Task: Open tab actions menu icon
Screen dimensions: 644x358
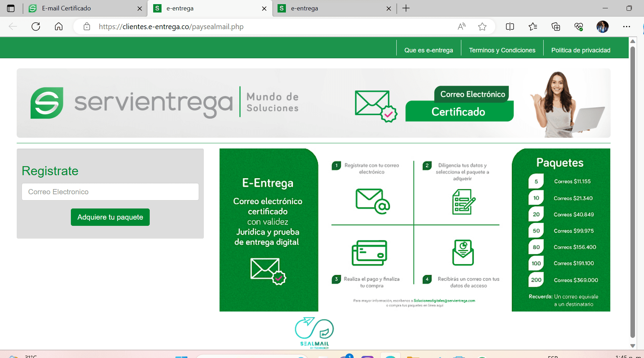Action: [11, 8]
